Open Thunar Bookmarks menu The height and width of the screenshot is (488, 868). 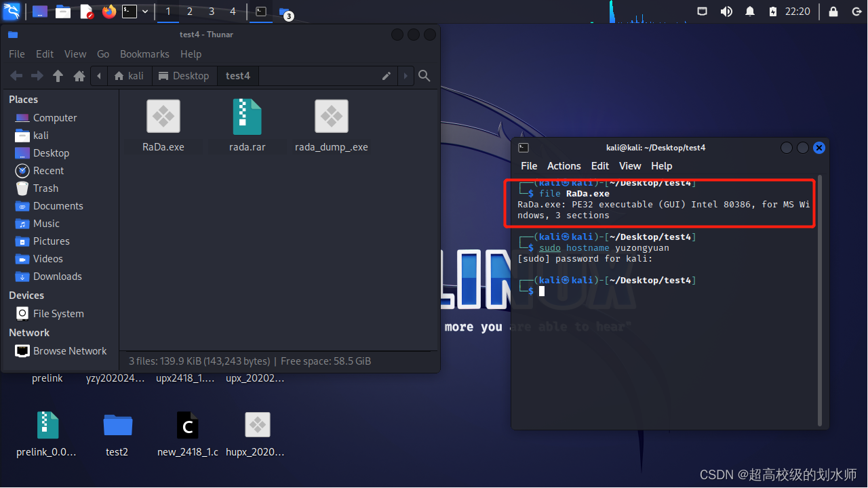pyautogui.click(x=144, y=54)
